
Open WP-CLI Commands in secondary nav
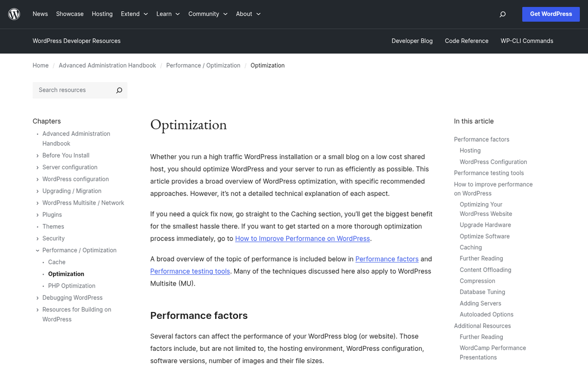click(x=527, y=41)
